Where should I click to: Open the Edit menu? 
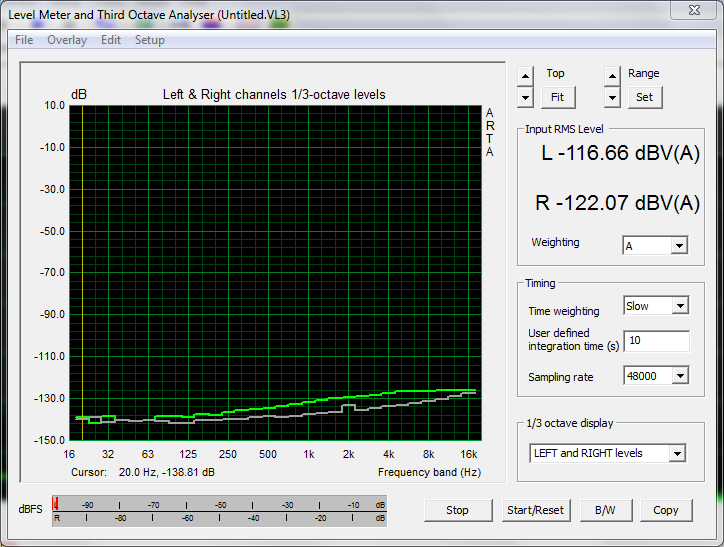(111, 40)
